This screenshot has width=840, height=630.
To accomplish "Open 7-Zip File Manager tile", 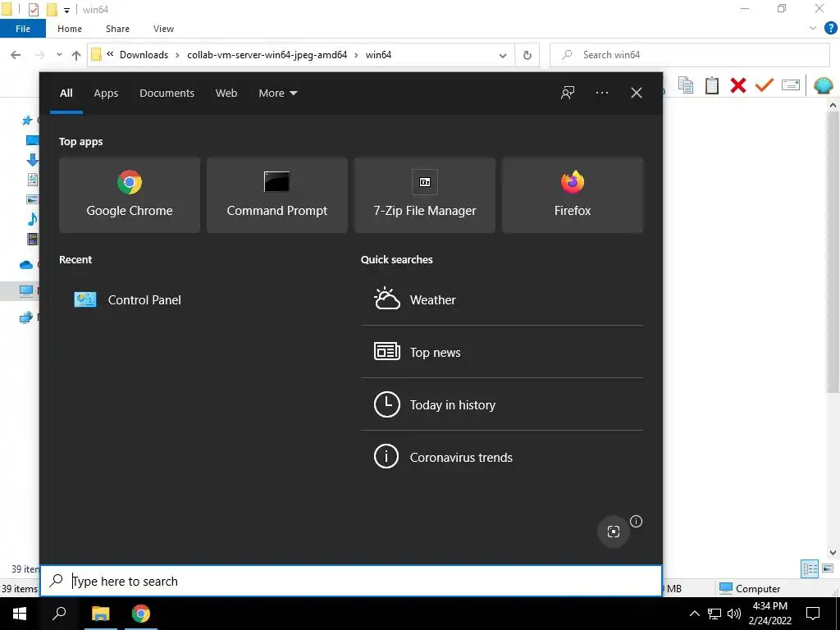I will [x=425, y=195].
